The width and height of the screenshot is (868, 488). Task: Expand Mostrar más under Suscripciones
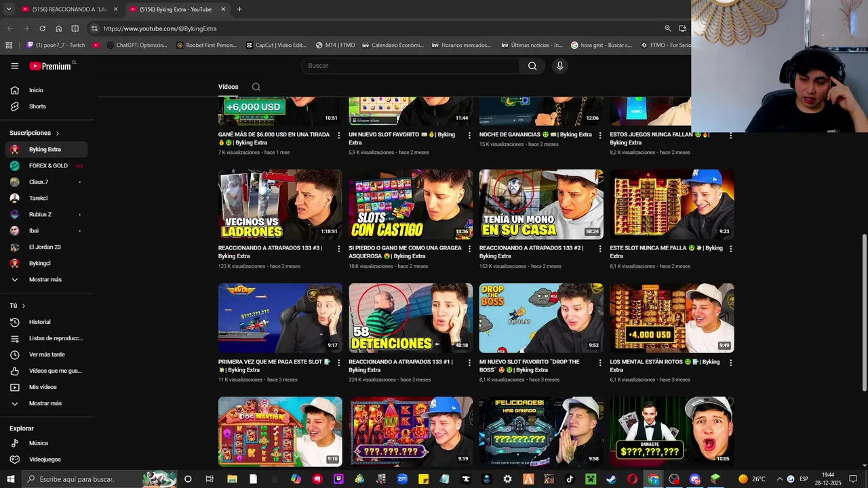point(46,279)
